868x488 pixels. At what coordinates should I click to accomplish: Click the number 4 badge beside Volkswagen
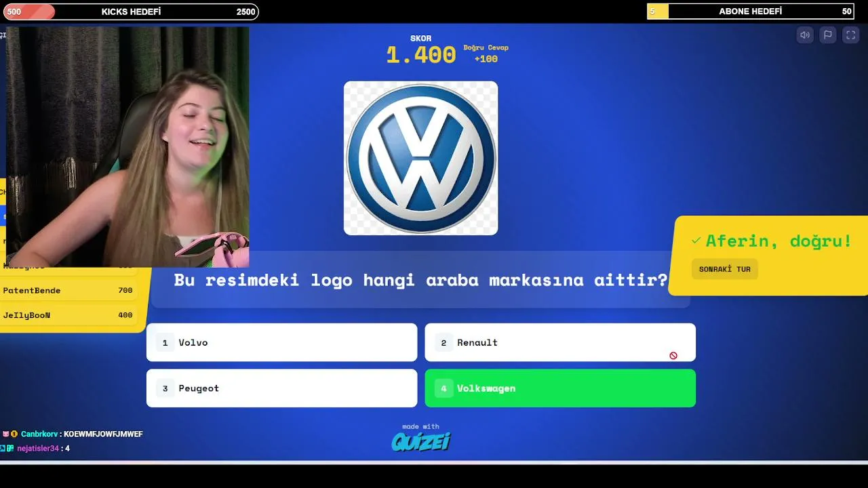(x=443, y=388)
